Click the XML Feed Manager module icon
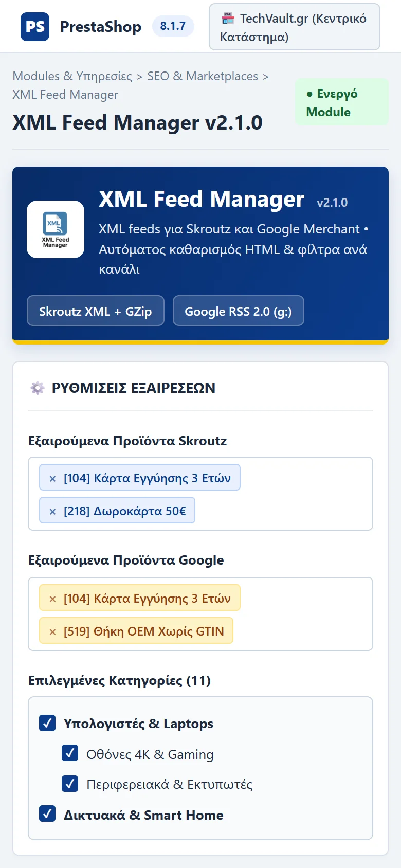Image resolution: width=401 pixels, height=868 pixels. [56, 229]
